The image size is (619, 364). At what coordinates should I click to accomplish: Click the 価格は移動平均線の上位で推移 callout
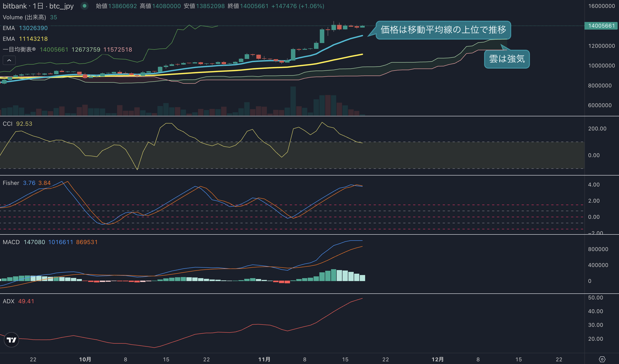tap(443, 30)
